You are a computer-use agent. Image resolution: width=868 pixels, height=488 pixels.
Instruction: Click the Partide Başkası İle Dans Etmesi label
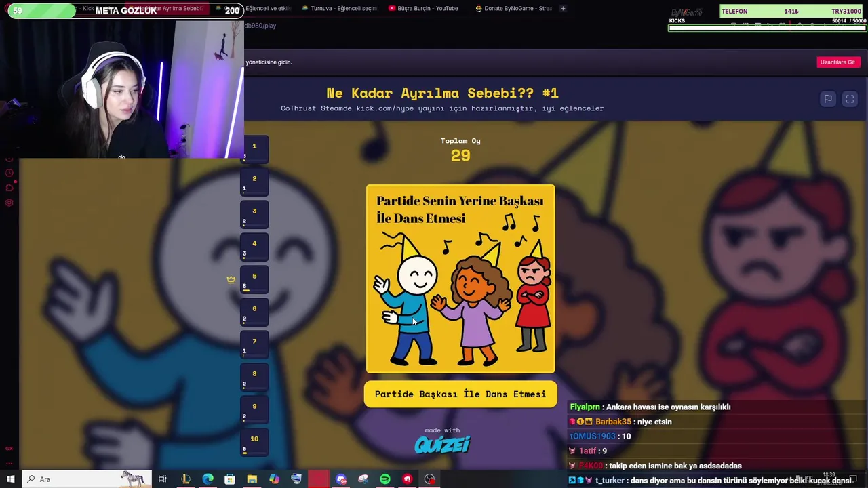coord(460,394)
